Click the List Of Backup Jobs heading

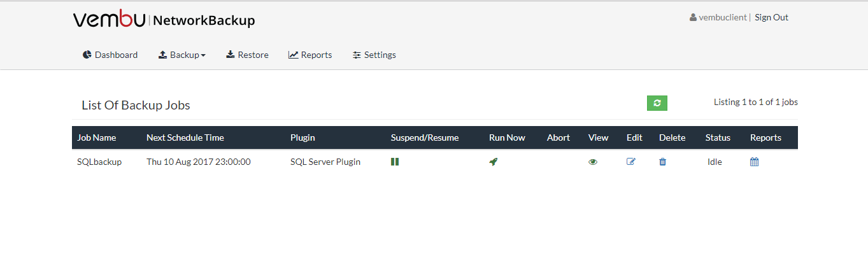click(136, 105)
